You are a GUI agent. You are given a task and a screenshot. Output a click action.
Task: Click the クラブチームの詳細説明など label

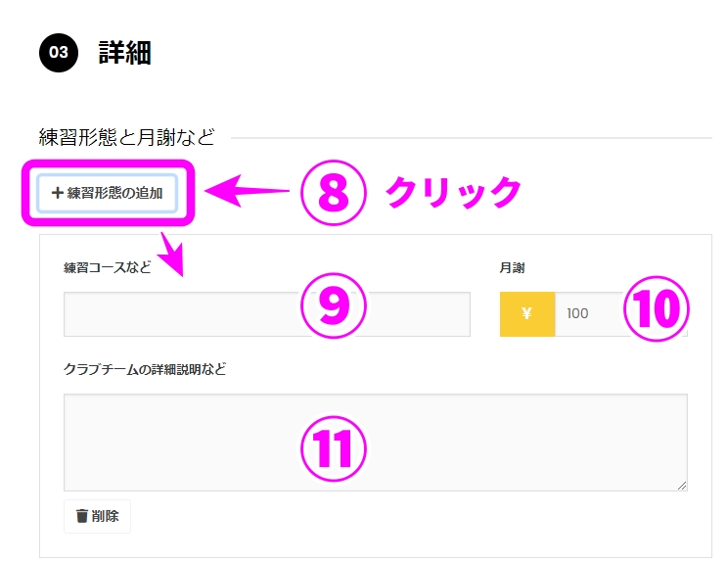pos(145,369)
